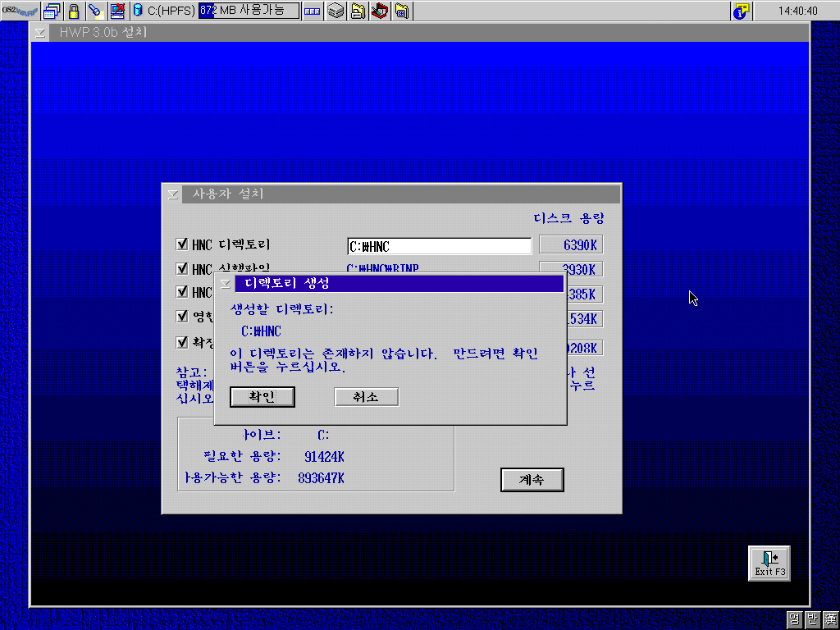Click the flashlight find objects icon
The image size is (840, 630).
(96, 11)
